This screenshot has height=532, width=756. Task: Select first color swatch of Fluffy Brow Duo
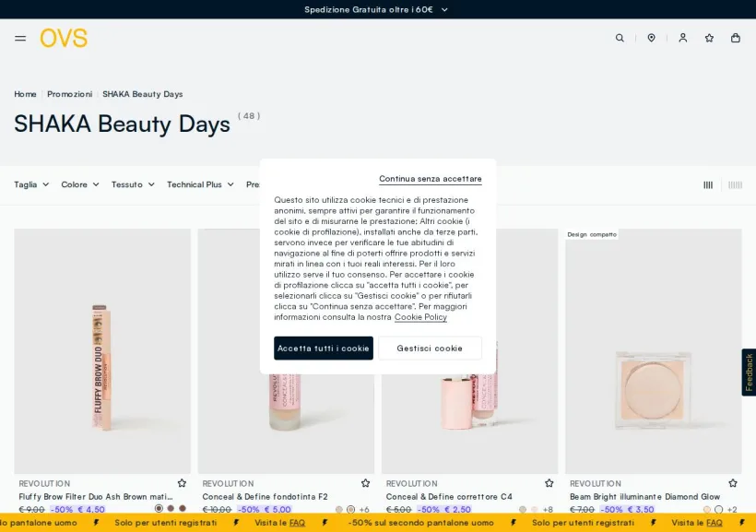159,508
